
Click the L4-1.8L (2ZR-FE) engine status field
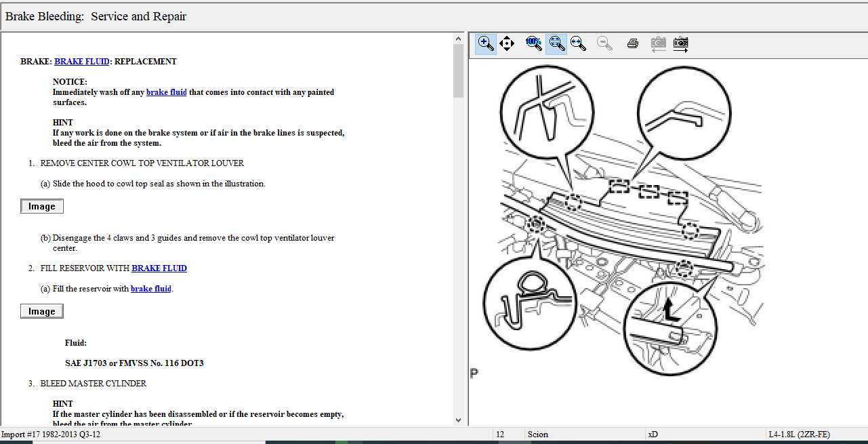tap(799, 435)
